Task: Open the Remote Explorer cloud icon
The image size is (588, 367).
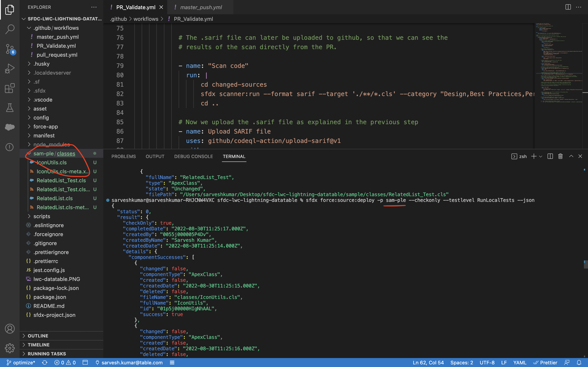Action: [10, 127]
